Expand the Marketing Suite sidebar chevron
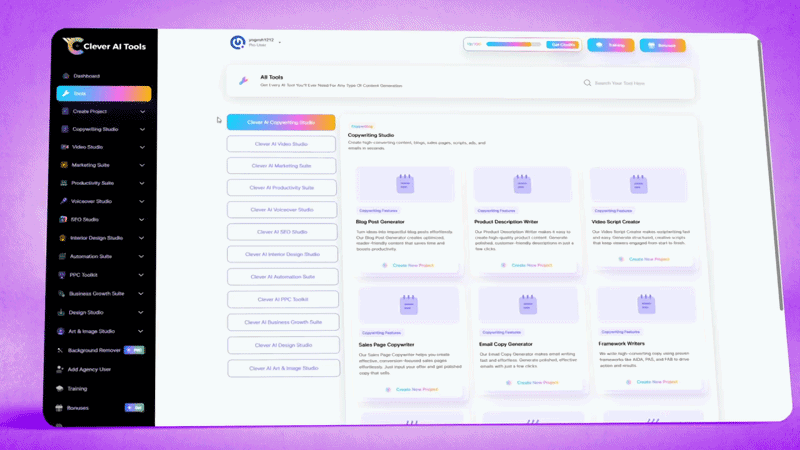The image size is (800, 450). pos(142,165)
